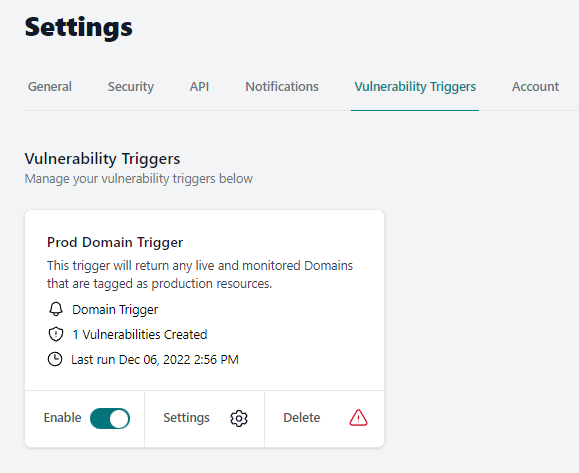Click the bell icon beside Domain Trigger

(x=56, y=309)
